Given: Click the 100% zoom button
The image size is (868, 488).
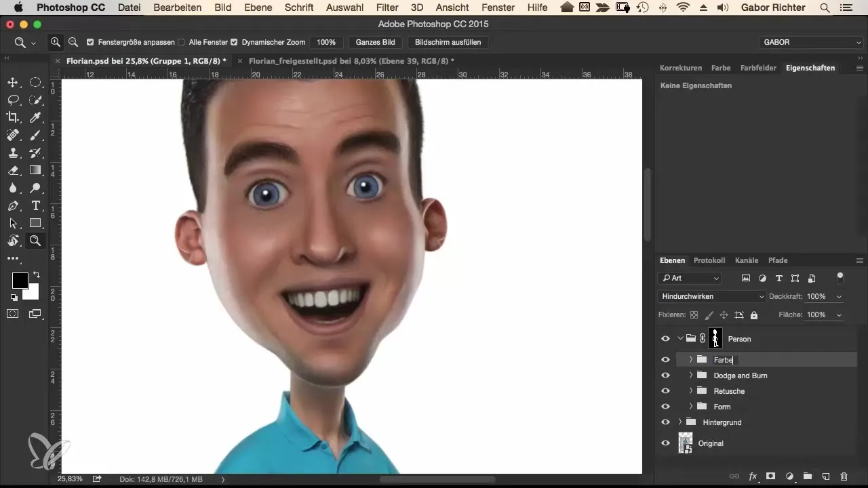Looking at the screenshot, I should click(326, 42).
